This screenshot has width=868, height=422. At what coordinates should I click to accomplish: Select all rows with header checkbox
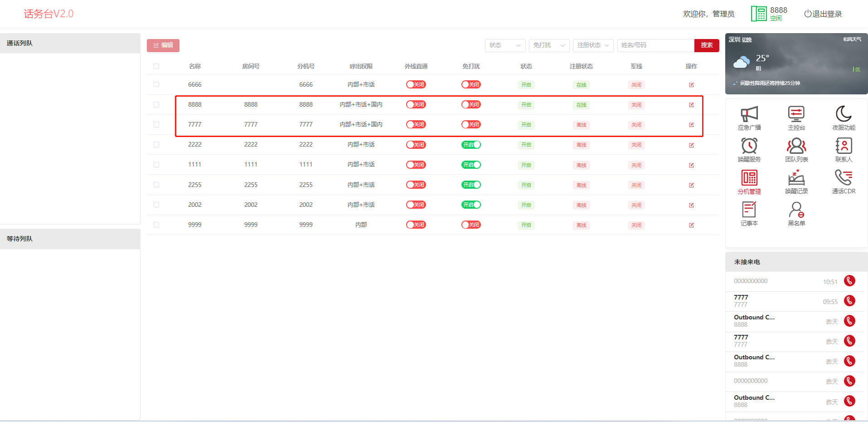(x=156, y=66)
